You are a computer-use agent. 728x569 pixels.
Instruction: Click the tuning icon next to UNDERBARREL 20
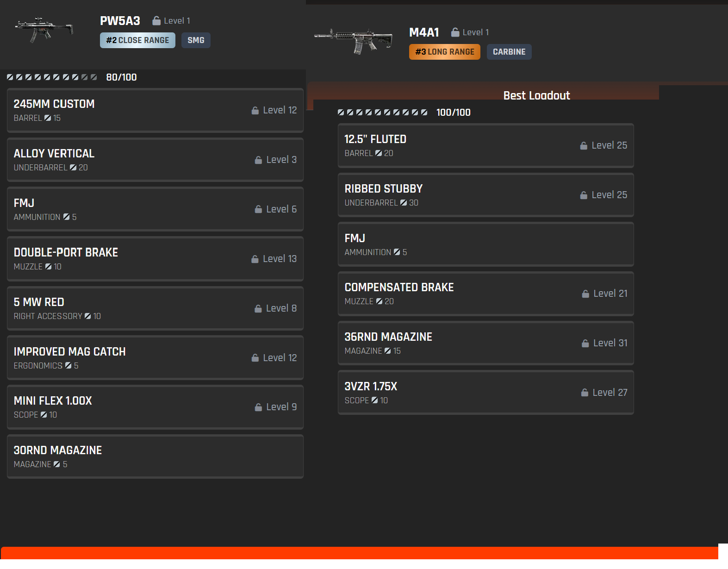click(73, 168)
